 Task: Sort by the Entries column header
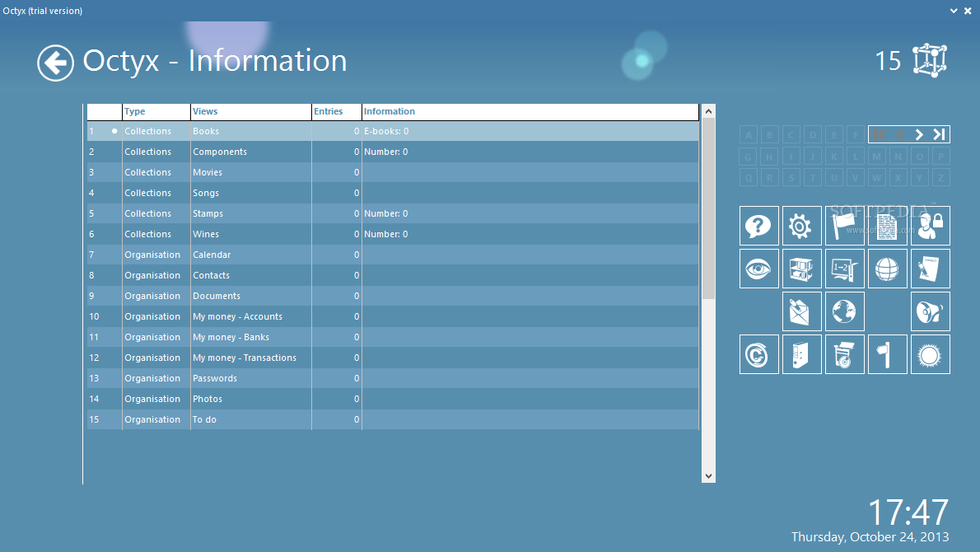(x=336, y=112)
